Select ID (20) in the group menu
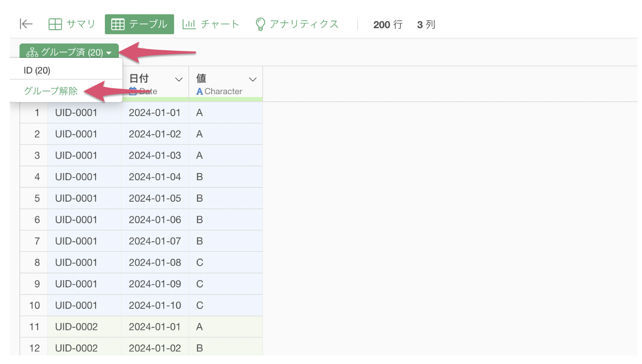Image resolution: width=642 pixels, height=364 pixels. (66, 70)
